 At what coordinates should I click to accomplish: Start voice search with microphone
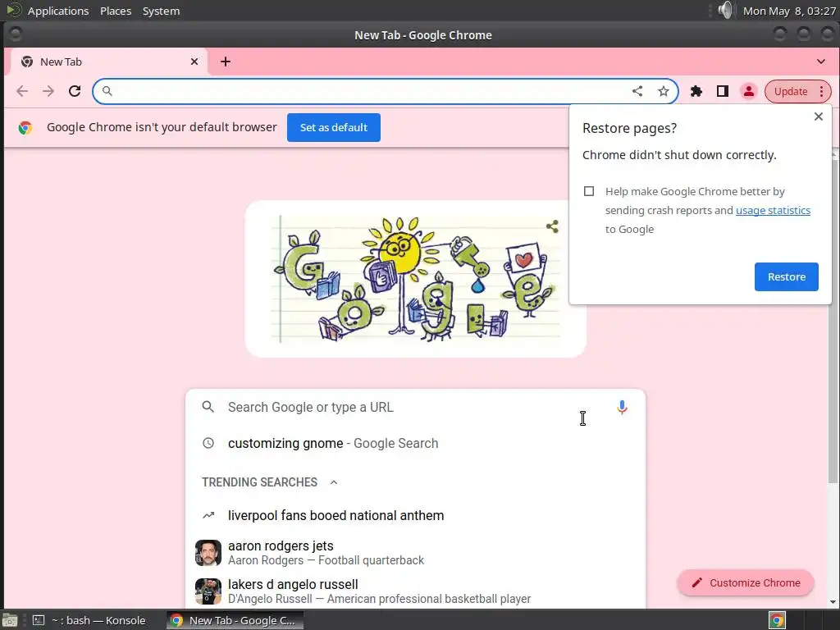point(622,408)
